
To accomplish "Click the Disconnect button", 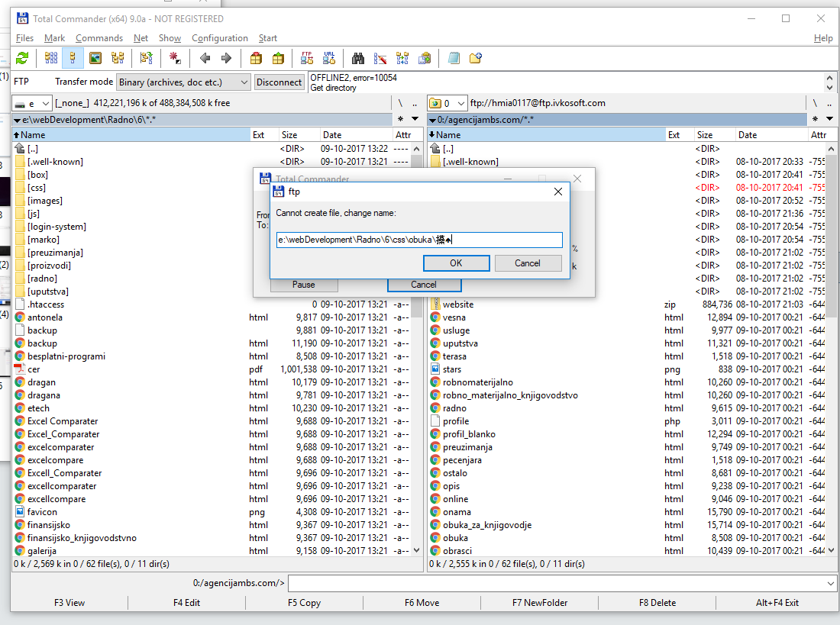I will [279, 82].
